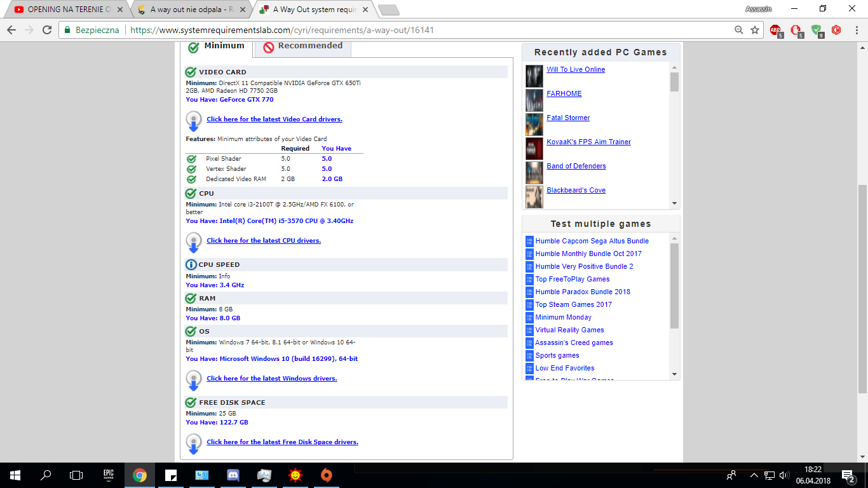Open the Windows Start menu

tap(15, 475)
